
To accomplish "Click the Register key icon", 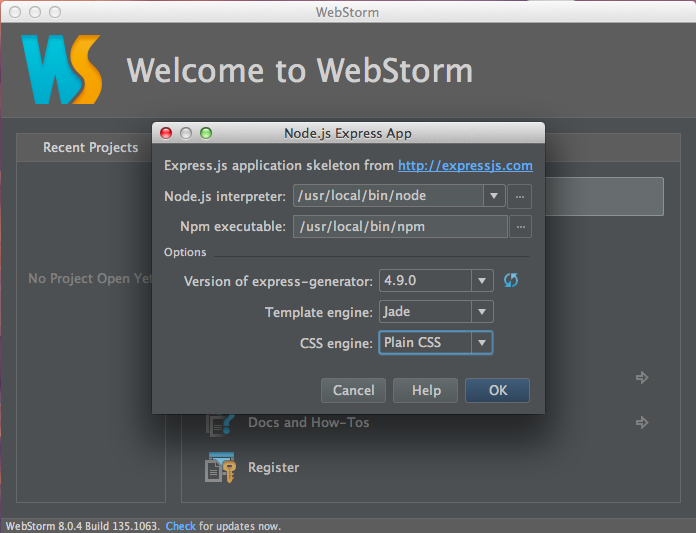I will pyautogui.click(x=220, y=467).
